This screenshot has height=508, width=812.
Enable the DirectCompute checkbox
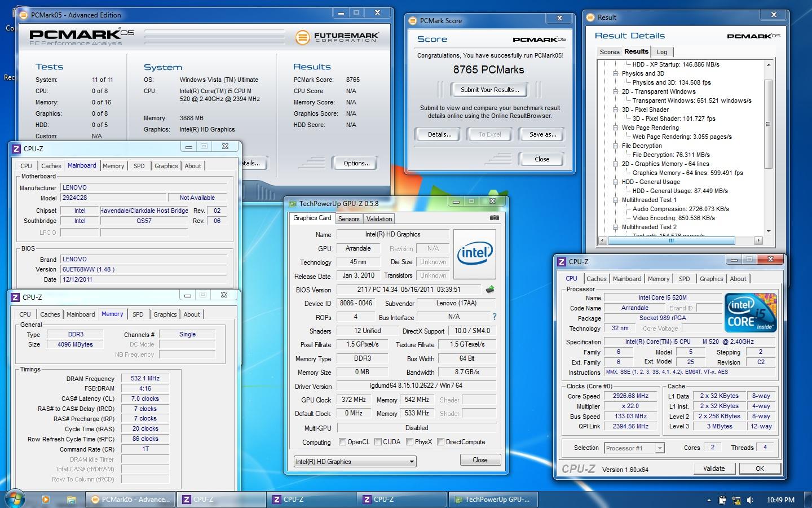tap(440, 442)
